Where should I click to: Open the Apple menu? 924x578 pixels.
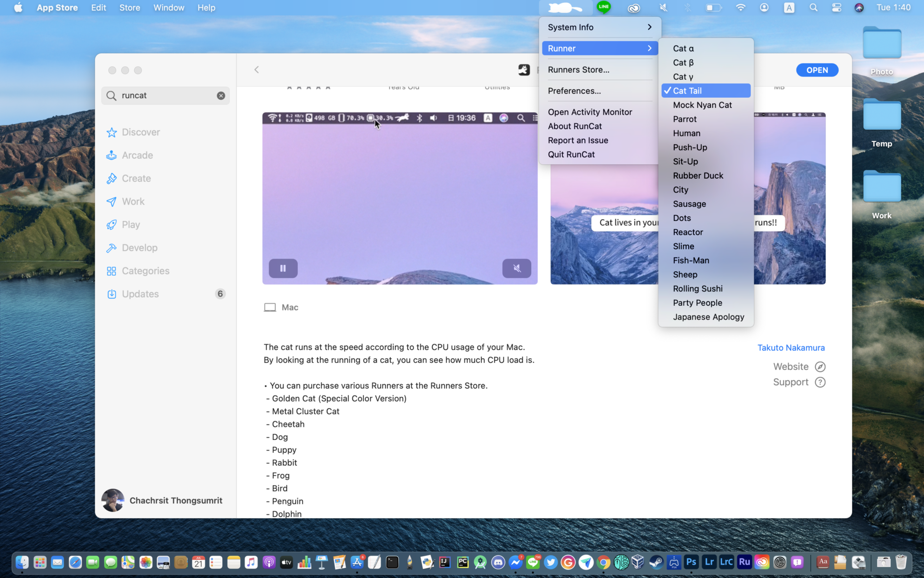pos(18,8)
